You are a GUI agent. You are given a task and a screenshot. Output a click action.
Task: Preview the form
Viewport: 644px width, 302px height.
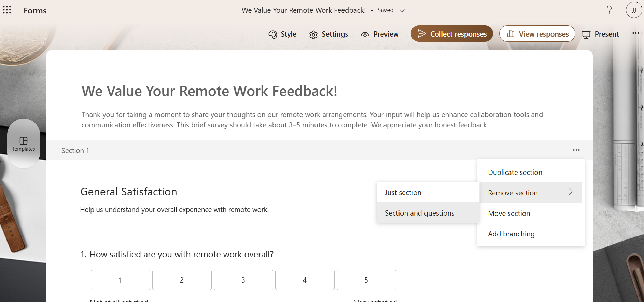point(380,34)
